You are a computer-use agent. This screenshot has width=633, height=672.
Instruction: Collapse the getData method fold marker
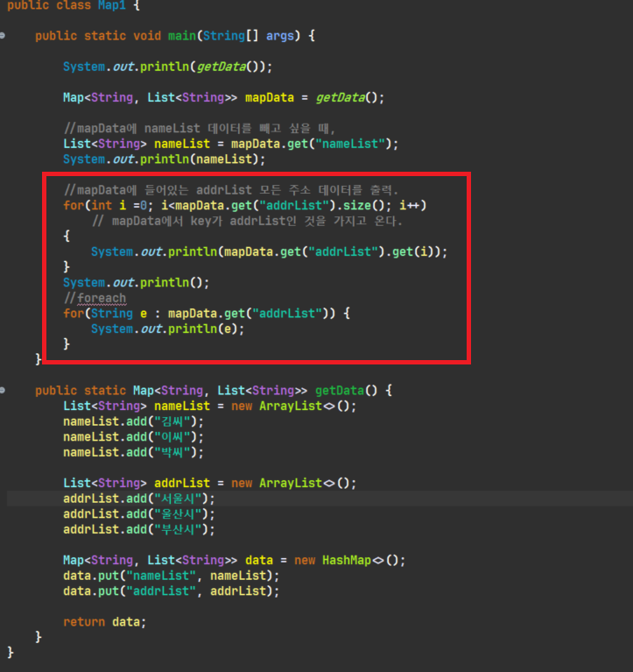click(x=2, y=390)
